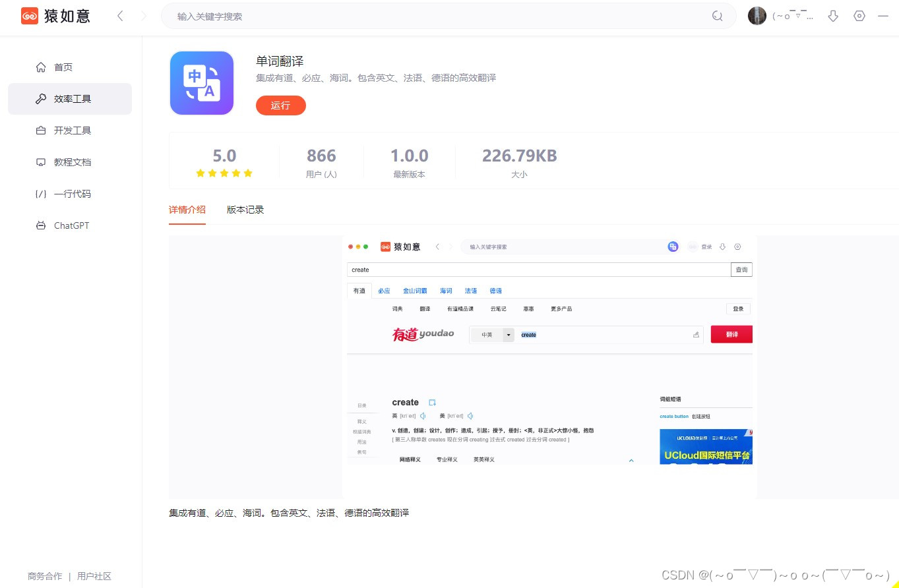899x588 pixels.
Task: Click the 教程文档 document icon
Action: click(x=41, y=162)
